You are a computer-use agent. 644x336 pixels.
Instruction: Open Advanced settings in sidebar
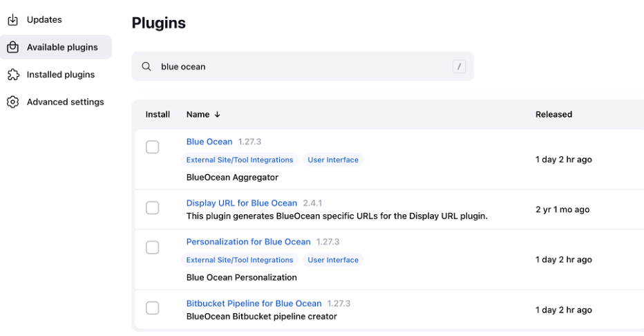coord(65,102)
